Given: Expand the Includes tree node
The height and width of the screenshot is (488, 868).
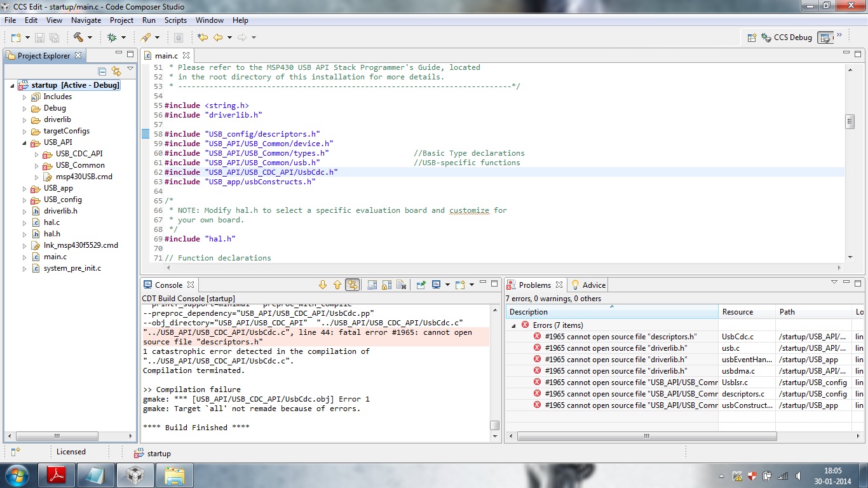Looking at the screenshot, I should (25, 97).
